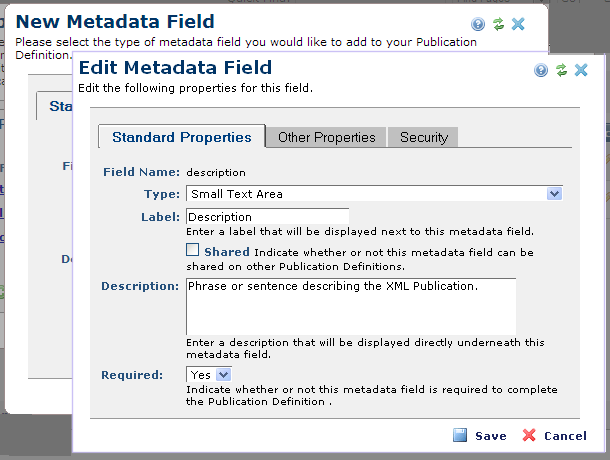Focus the Description text area
Image resolution: width=610 pixels, height=460 pixels.
(350, 306)
